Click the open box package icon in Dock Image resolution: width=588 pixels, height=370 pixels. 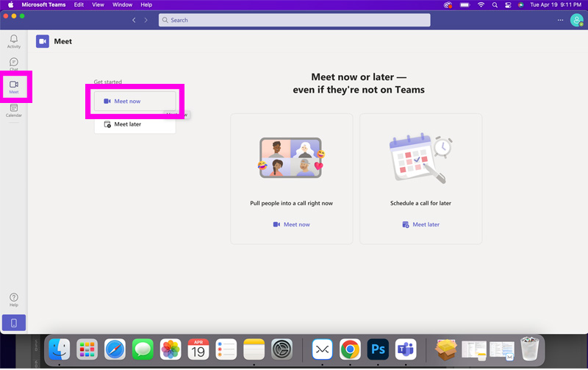click(446, 349)
